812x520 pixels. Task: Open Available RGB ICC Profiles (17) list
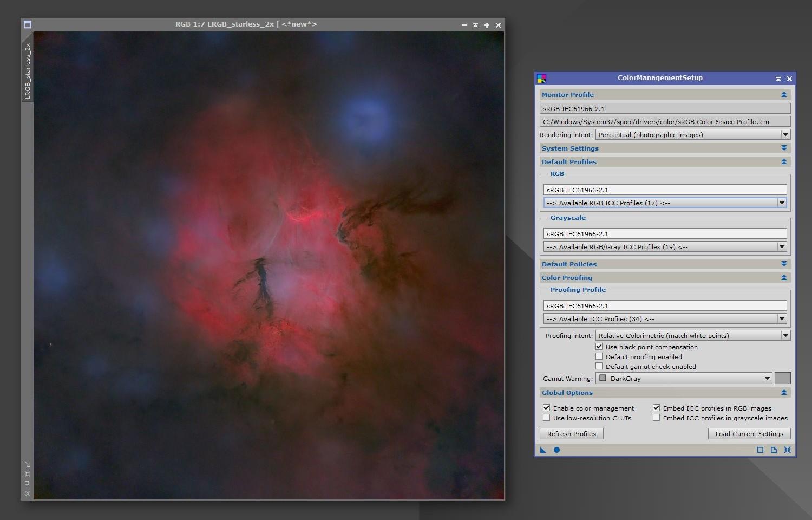point(665,203)
